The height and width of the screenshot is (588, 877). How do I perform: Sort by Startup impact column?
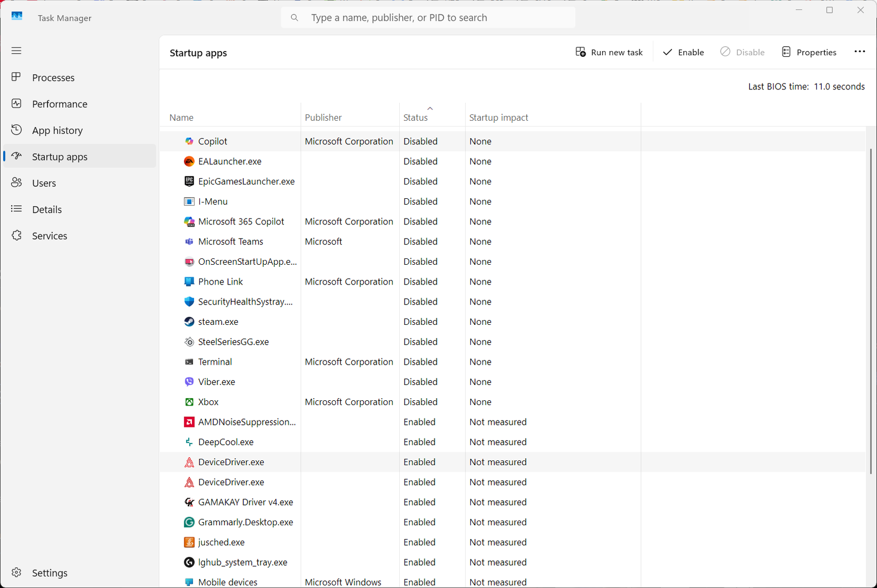[x=498, y=117]
